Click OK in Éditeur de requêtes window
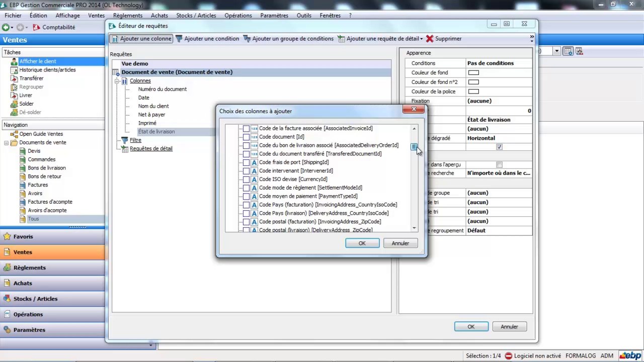The height and width of the screenshot is (362, 644). [471, 327]
